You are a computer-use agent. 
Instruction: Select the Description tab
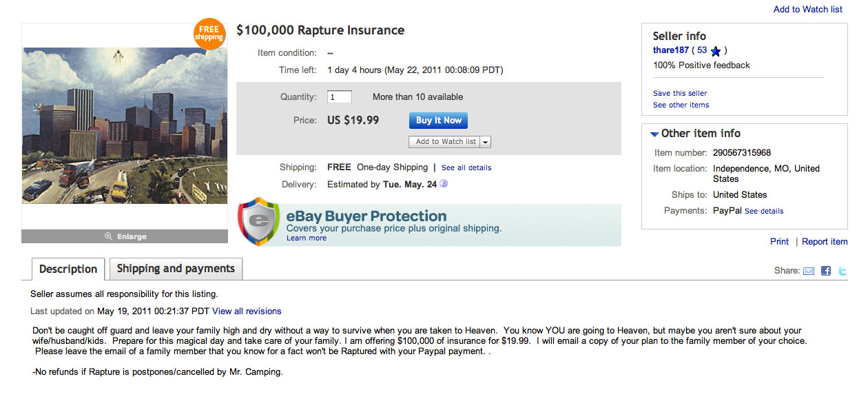coord(68,269)
